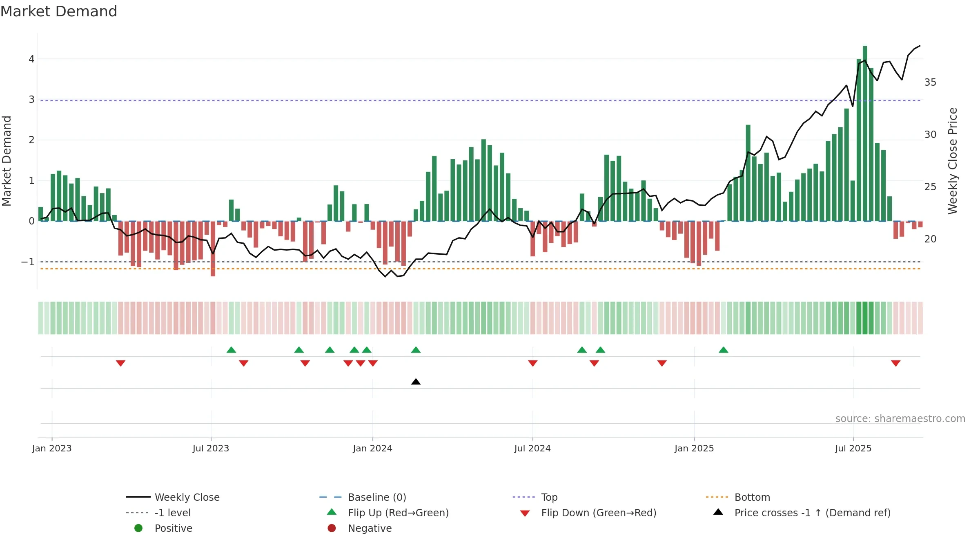Select first green flip-up marker after Jul 2023
The image size is (980, 551).
[231, 350]
